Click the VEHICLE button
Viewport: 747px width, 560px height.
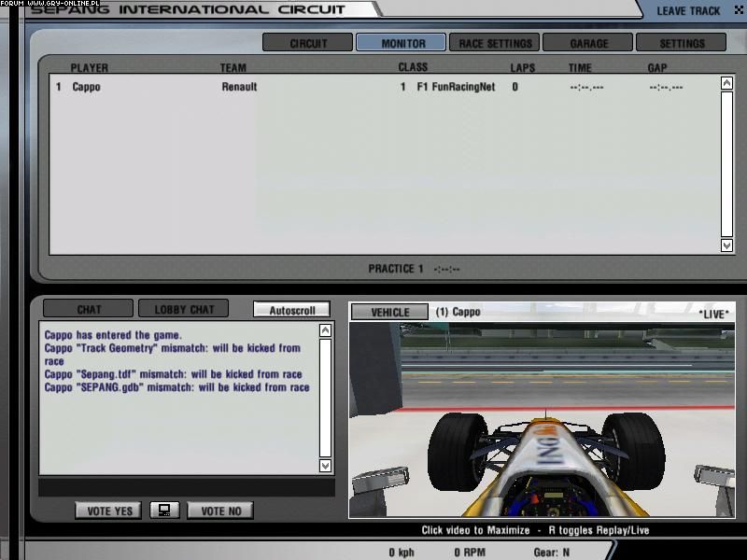point(389,312)
